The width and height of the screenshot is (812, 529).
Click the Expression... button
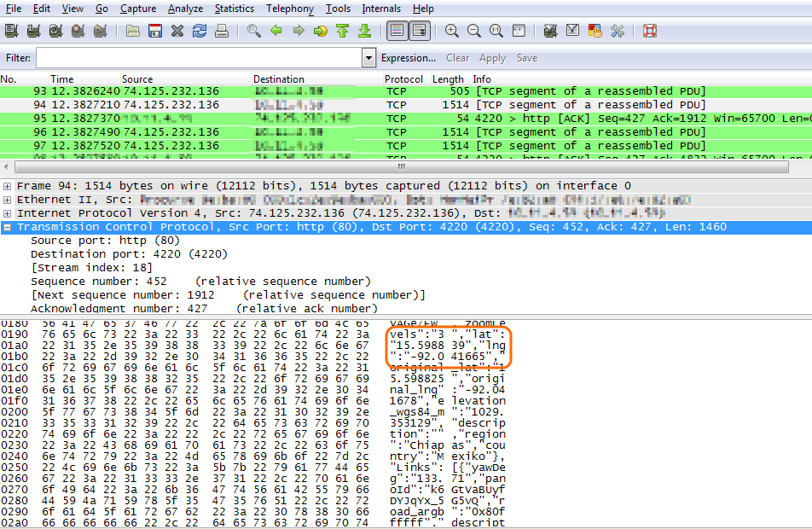(409, 58)
